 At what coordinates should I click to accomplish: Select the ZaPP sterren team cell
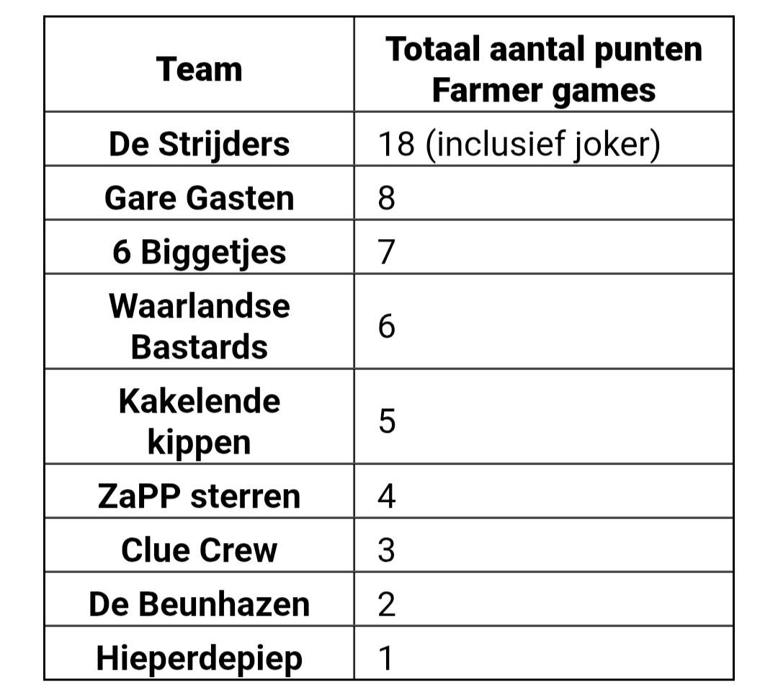pos(199,491)
